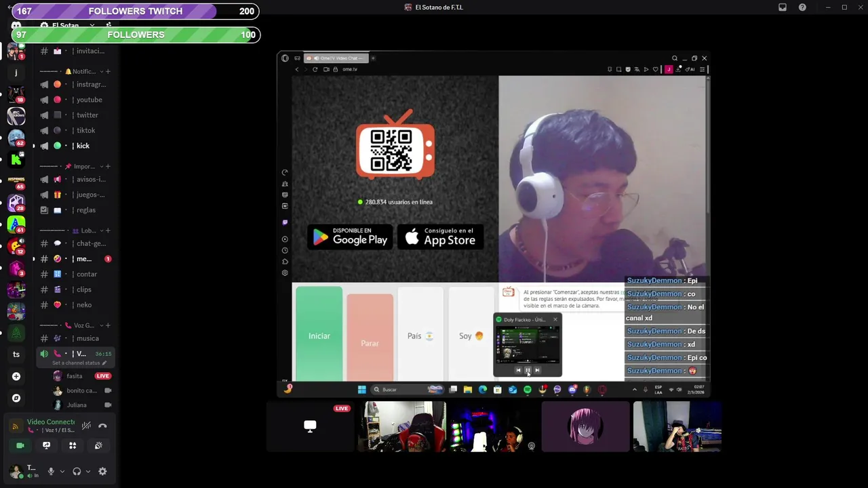Open the twitter channel

tap(75, 115)
